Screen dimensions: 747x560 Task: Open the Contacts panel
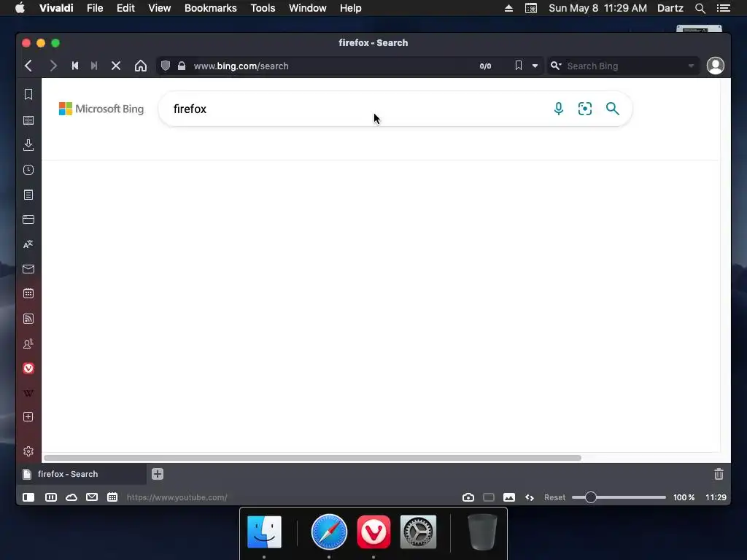(28, 343)
